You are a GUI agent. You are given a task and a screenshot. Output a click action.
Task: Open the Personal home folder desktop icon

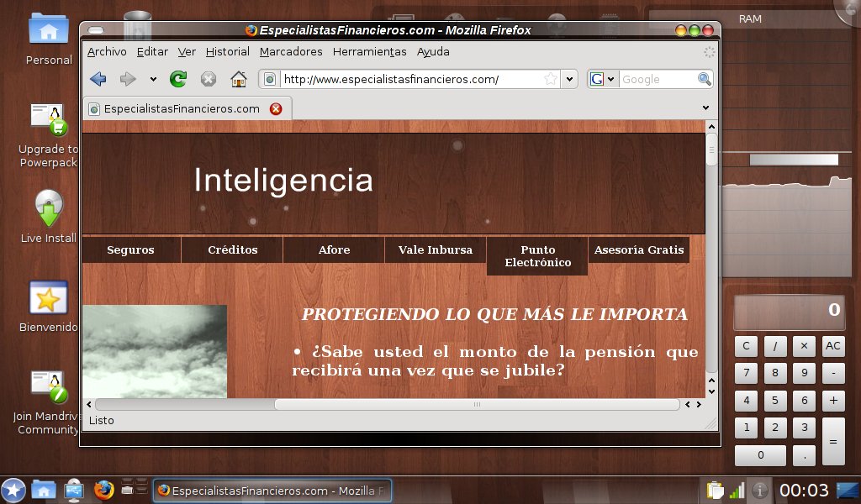point(49,39)
